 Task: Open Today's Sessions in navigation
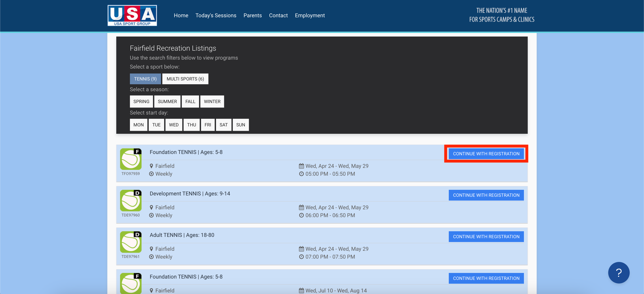point(216,15)
